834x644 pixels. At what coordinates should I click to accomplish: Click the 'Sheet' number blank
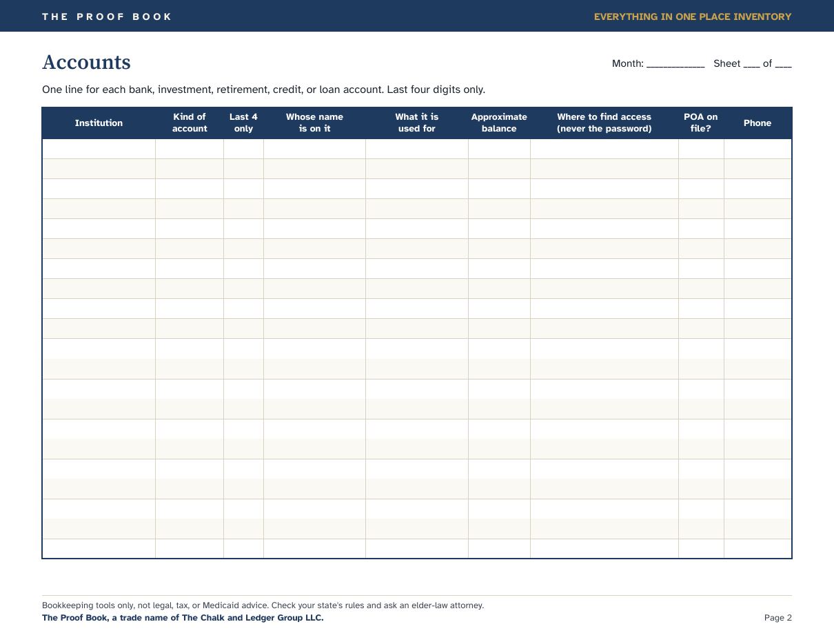point(751,64)
